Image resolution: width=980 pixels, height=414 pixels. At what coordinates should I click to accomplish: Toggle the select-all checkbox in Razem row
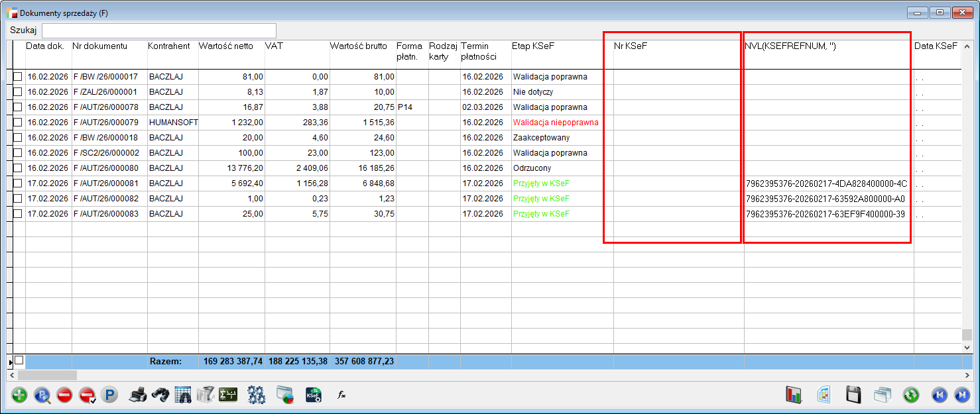point(19,361)
